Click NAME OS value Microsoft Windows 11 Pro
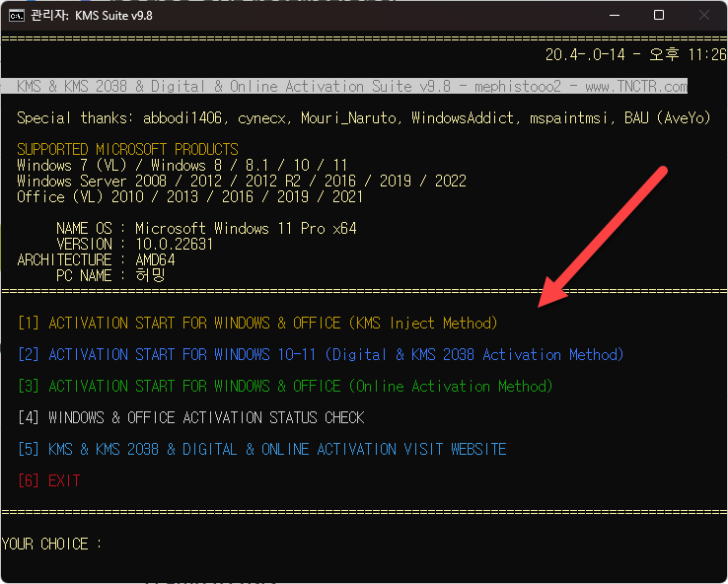The image size is (728, 584). pos(246,229)
